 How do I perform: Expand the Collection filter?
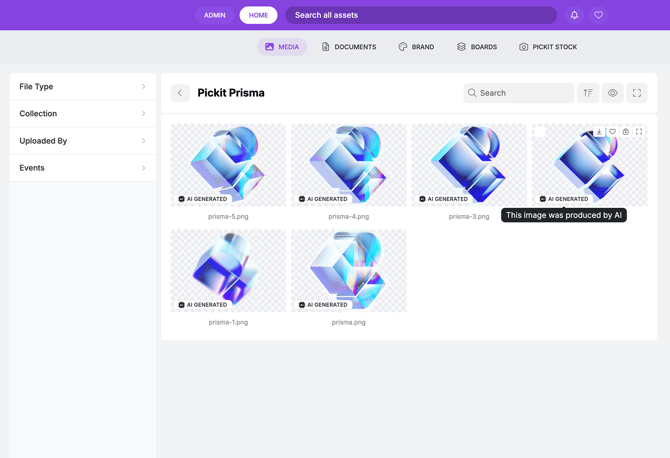[x=83, y=114]
